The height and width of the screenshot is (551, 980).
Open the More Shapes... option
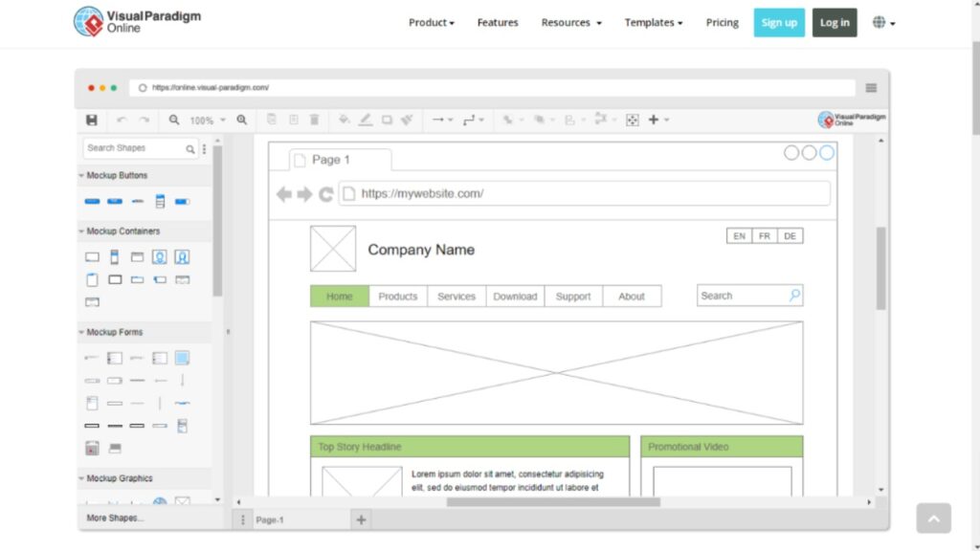(x=116, y=518)
